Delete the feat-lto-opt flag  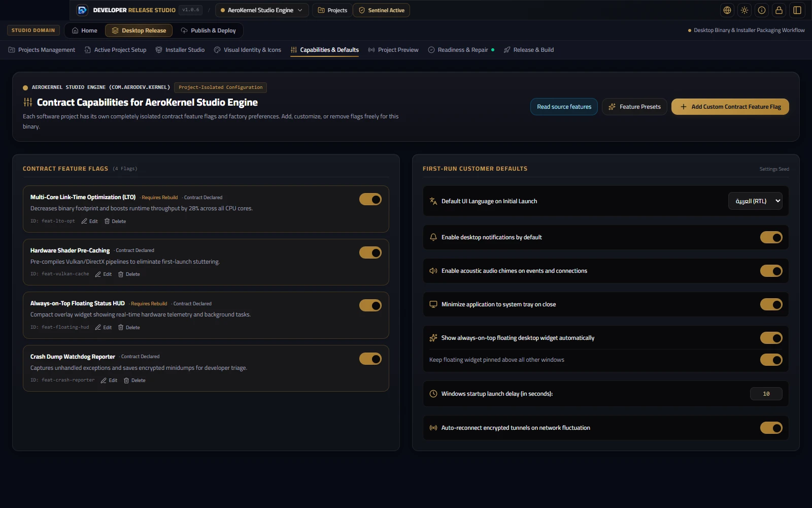115,221
